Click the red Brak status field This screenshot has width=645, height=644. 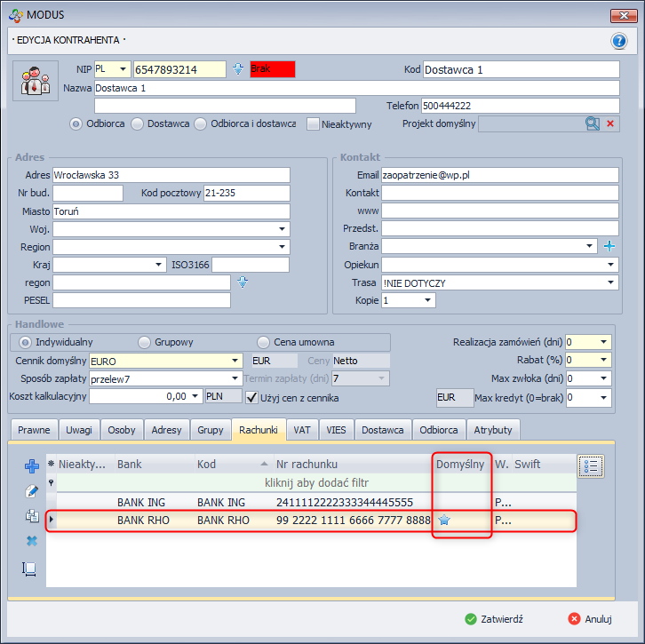[x=272, y=69]
